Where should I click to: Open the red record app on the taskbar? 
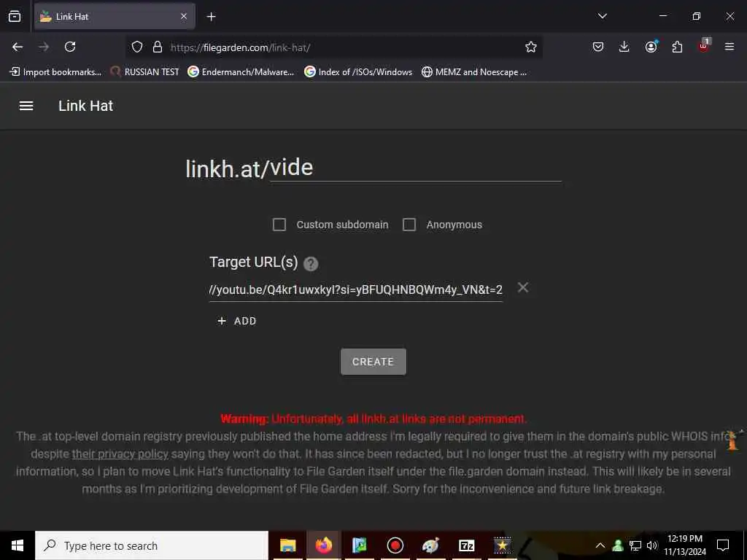click(x=395, y=545)
